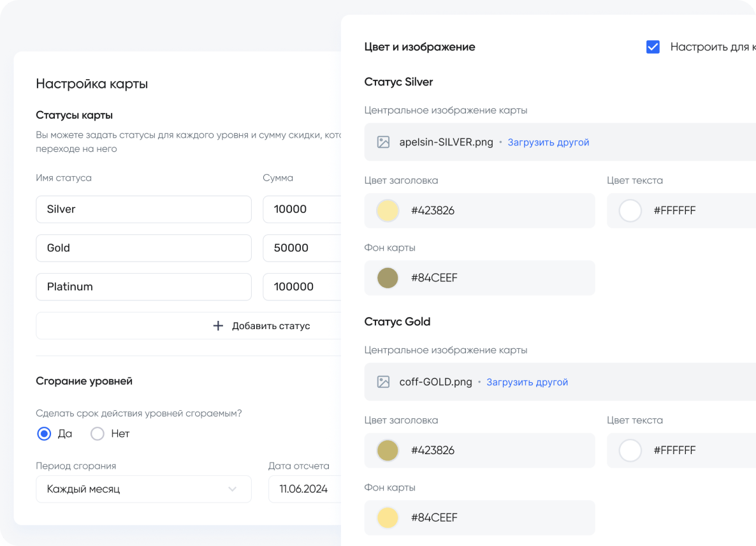Toggle the Настроить для каждого checkbox
This screenshot has height=546, width=756.
point(653,47)
